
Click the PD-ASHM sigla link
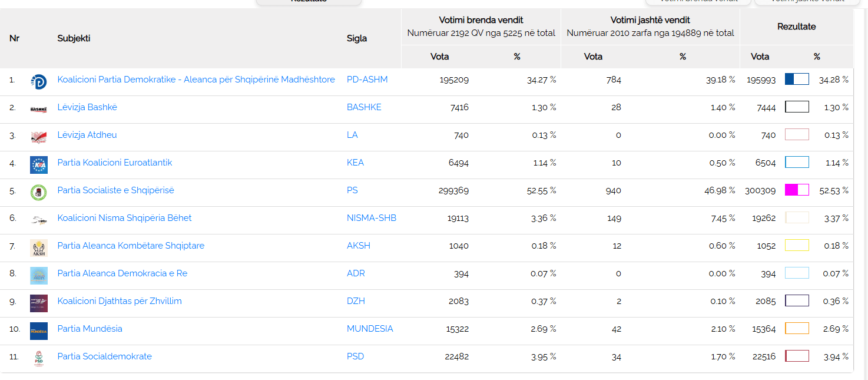[367, 80]
